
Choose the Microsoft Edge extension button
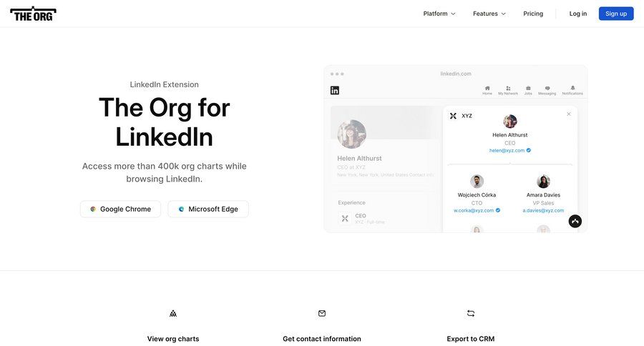208,209
